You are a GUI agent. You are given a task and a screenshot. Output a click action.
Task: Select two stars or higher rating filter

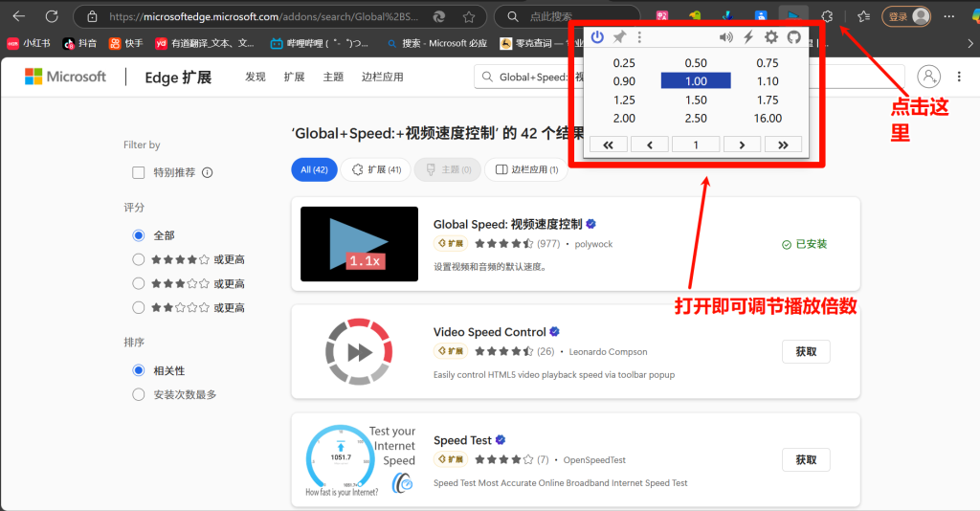coord(139,307)
